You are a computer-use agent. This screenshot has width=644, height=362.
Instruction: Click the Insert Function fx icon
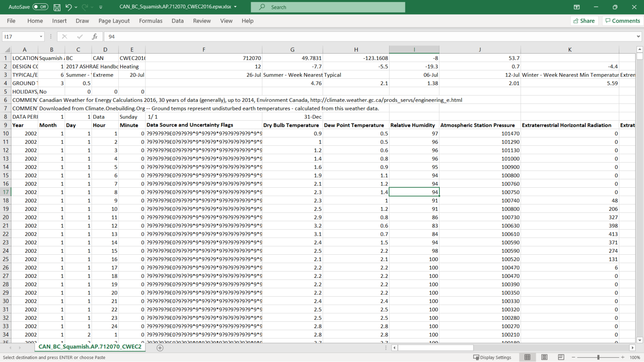click(x=95, y=36)
